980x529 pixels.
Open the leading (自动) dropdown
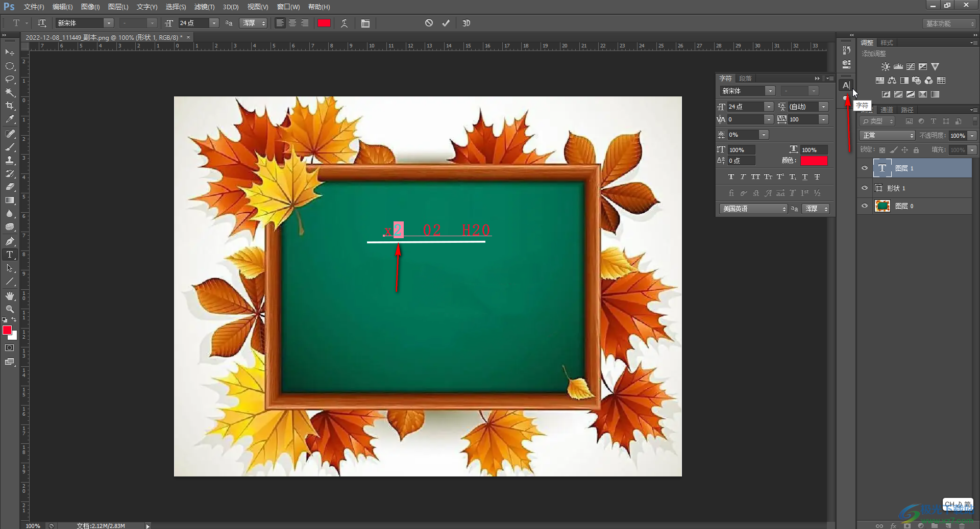click(823, 107)
